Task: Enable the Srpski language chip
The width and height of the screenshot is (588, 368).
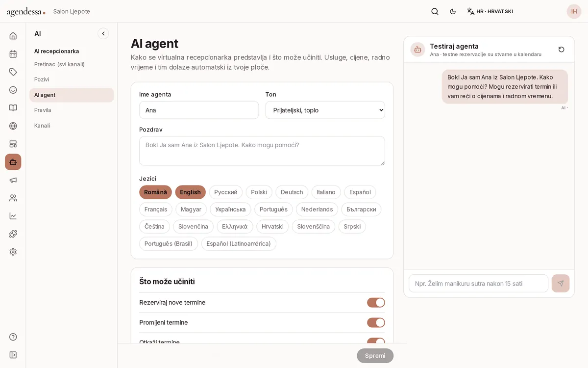Action: click(x=352, y=227)
